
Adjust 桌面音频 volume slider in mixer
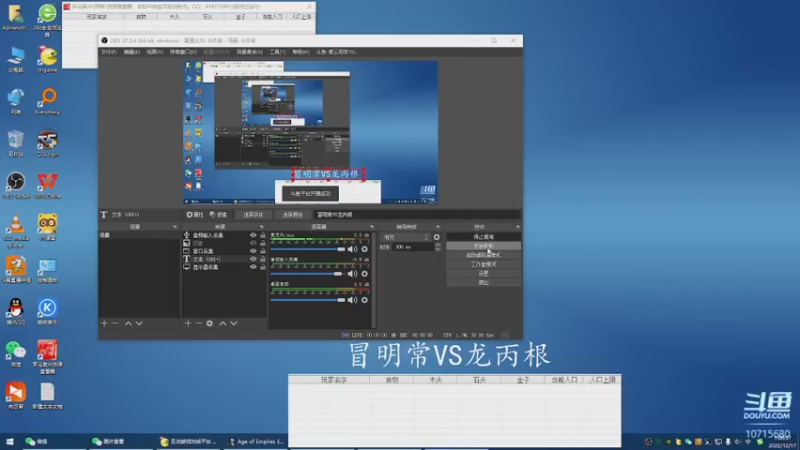(308, 300)
